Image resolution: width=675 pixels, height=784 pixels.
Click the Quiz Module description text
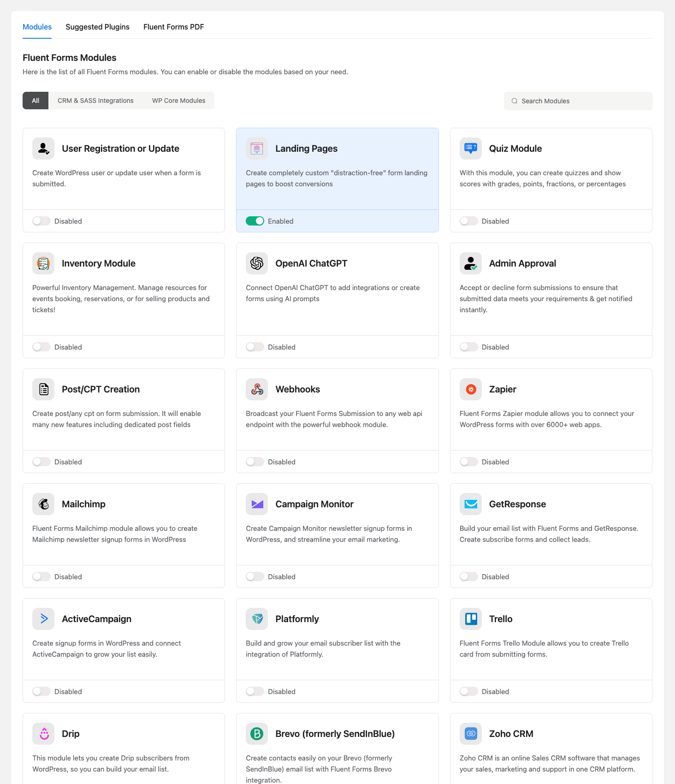[543, 178]
